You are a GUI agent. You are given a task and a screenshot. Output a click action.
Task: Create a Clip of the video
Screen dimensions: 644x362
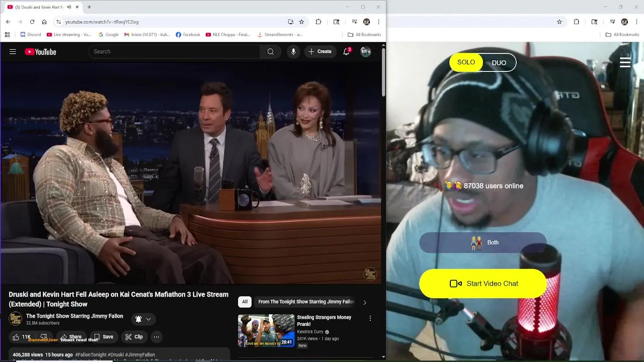coord(134,337)
